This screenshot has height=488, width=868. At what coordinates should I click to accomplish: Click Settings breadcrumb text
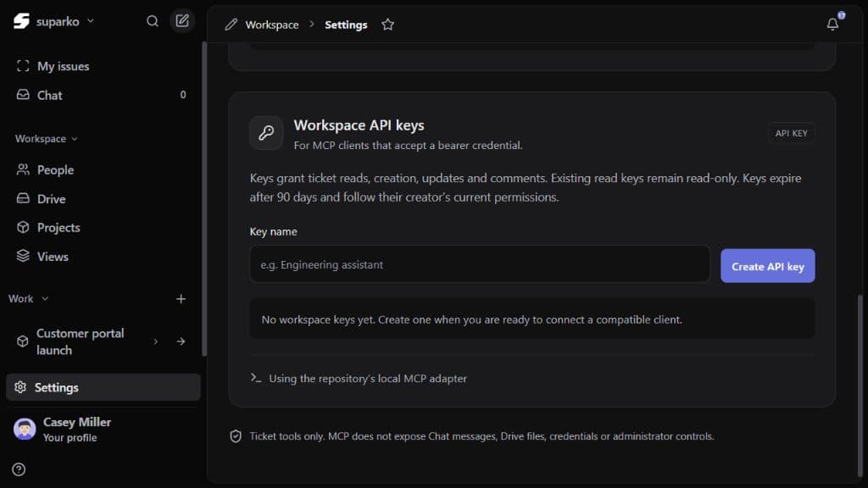click(346, 25)
